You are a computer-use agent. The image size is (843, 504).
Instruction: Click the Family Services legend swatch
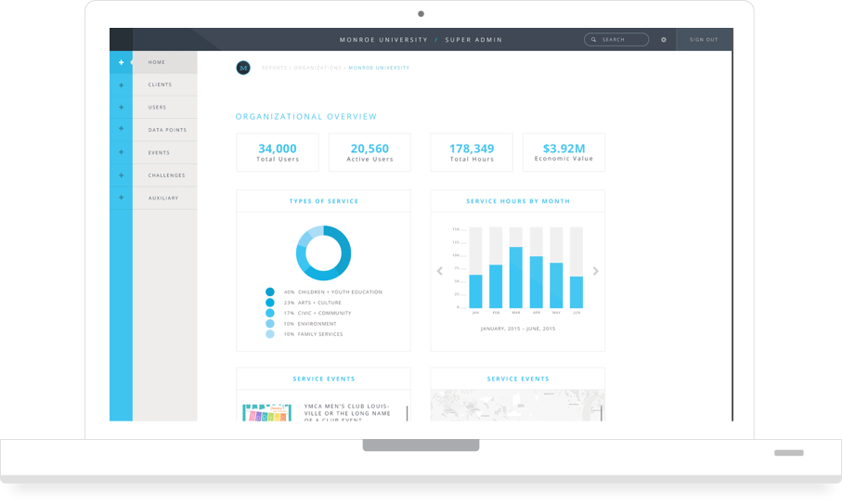click(270, 334)
